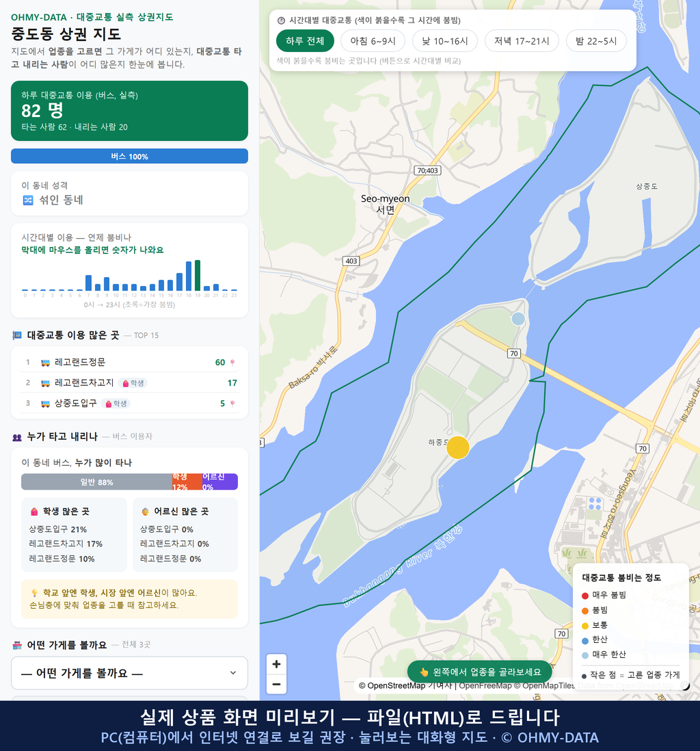Click the 17시 blue bar in hourly chart
The width and height of the screenshot is (700, 751).
[180, 282]
